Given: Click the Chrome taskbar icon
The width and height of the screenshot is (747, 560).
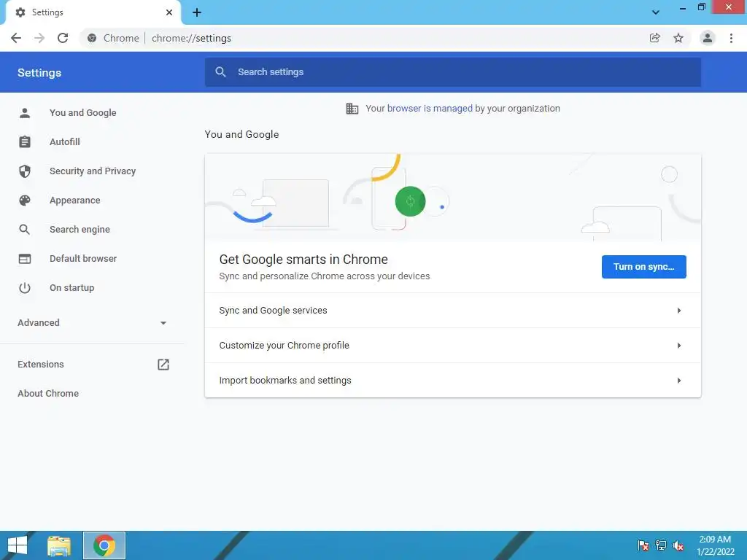Looking at the screenshot, I should [x=104, y=545].
